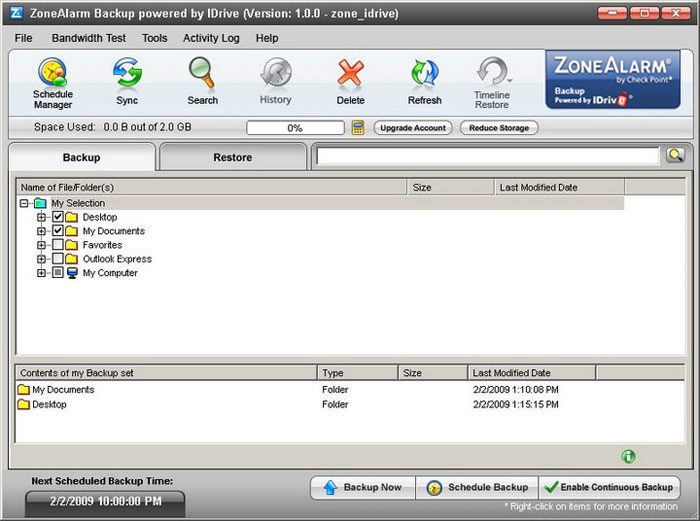Enable Continuous Backup
700x521 pixels.
[609, 487]
